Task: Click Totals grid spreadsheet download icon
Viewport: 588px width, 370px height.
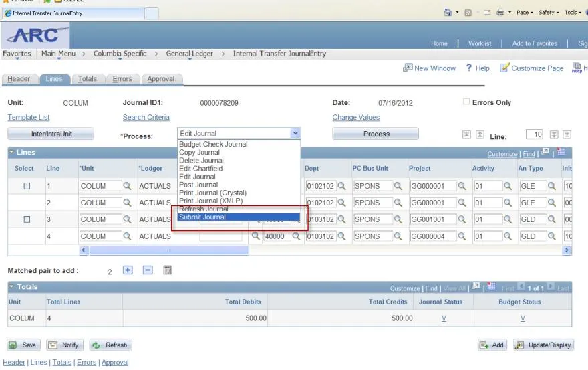Action: [x=492, y=286]
